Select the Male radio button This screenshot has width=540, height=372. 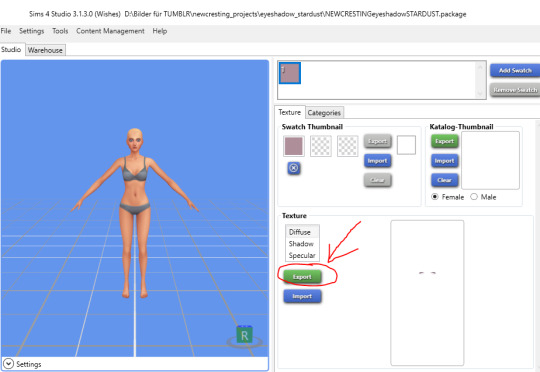[x=474, y=197]
